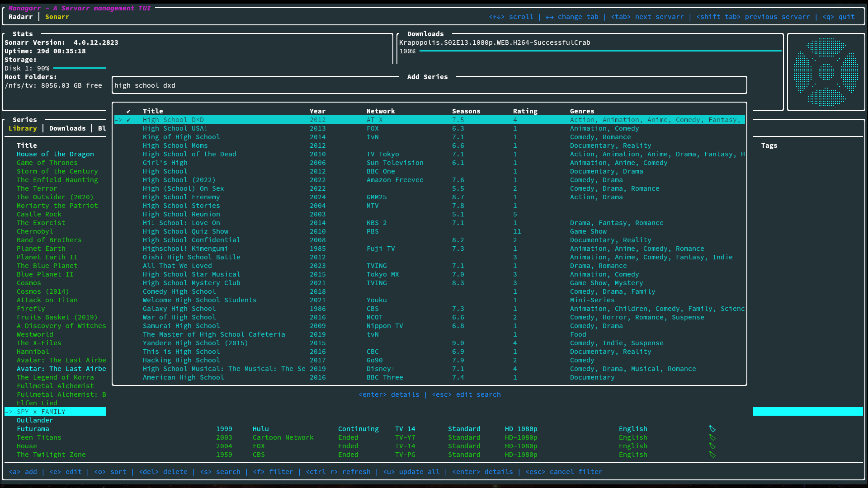Open the Downloads tab in the Series panel
The image size is (868, 488).
click(67, 128)
